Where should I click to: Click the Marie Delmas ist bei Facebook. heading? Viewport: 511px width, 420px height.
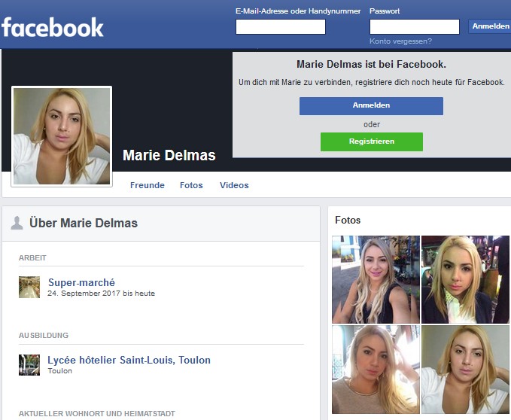371,65
